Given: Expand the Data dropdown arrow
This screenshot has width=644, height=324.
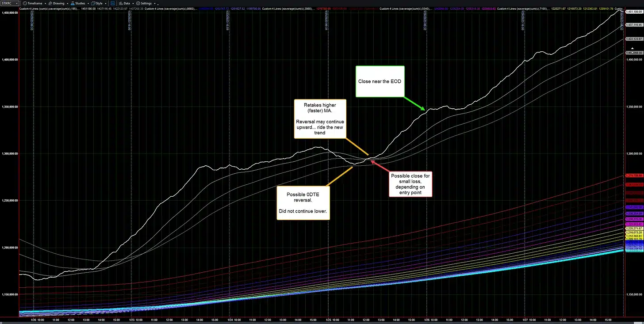Looking at the screenshot, I should tap(133, 4).
